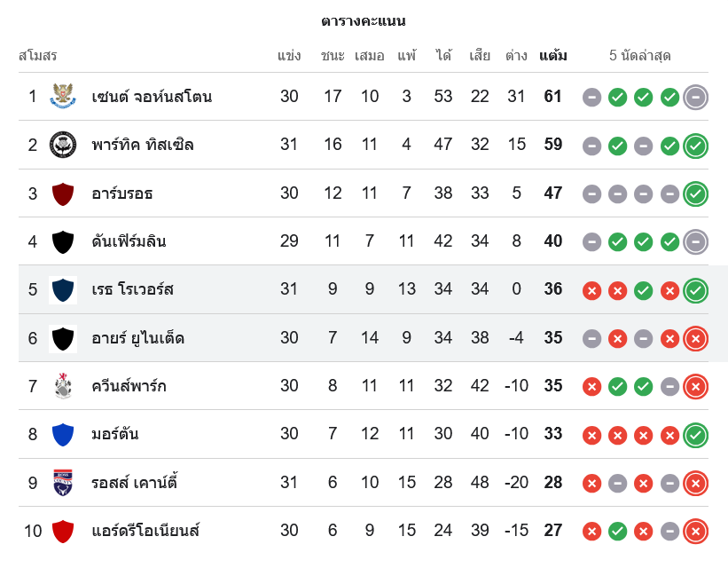The width and height of the screenshot is (728, 568).
Task: Click the ต่าง goal difference column header
Action: tap(517, 56)
